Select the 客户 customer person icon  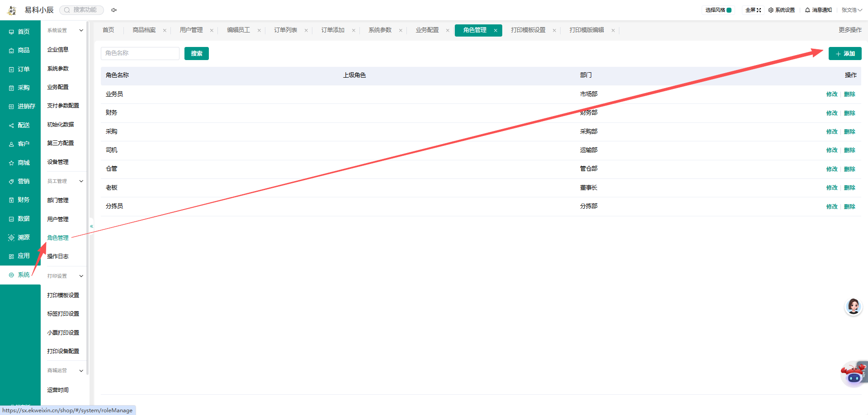pos(11,144)
